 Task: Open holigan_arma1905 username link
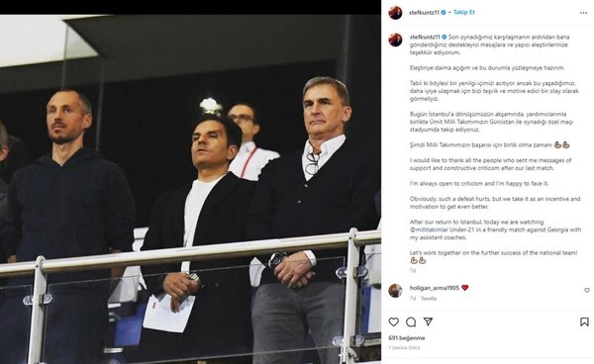pos(435,288)
